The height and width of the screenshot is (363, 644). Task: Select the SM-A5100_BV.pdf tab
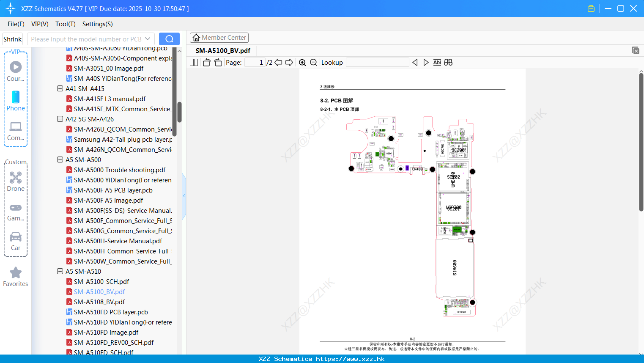[223, 51]
